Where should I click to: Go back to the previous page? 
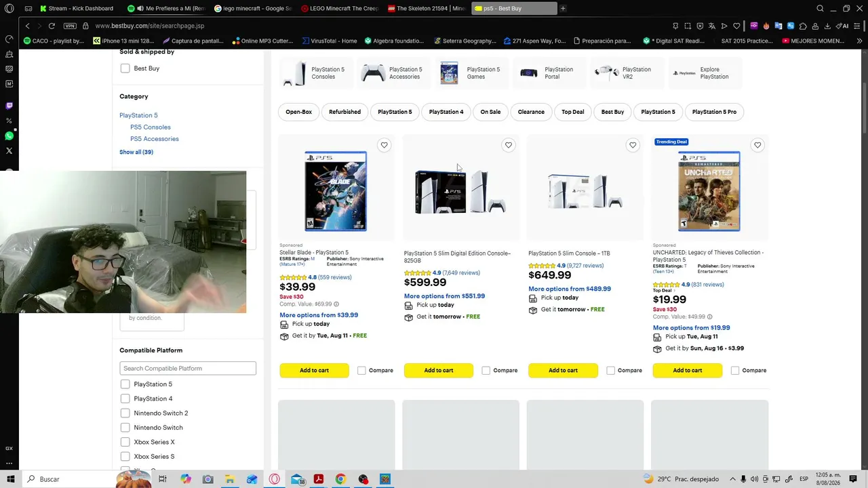tap(27, 26)
